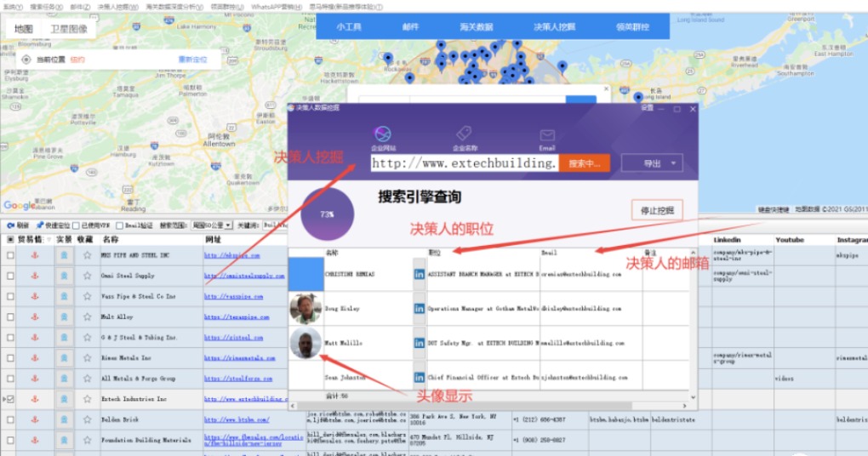
Task: Click the extechbuilding URL input field
Action: 465,163
